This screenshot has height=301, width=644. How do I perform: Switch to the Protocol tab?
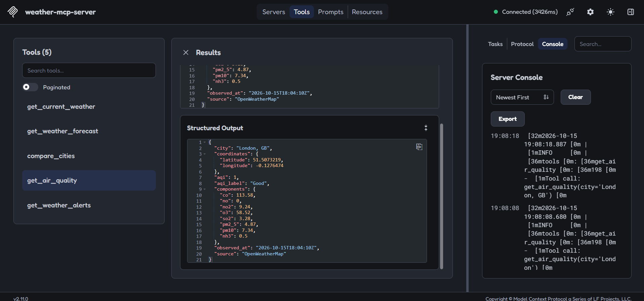click(x=522, y=44)
